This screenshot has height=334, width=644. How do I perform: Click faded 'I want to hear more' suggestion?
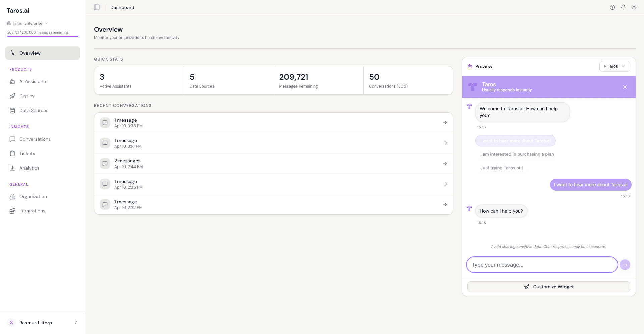pos(515,141)
